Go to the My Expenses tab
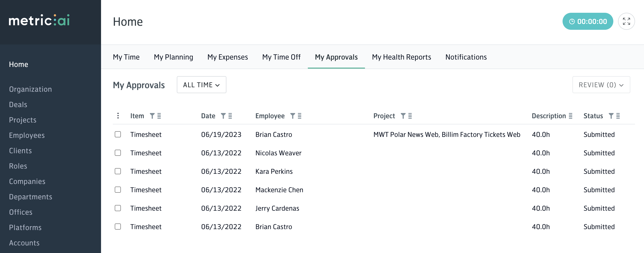The height and width of the screenshot is (253, 644). click(x=228, y=57)
